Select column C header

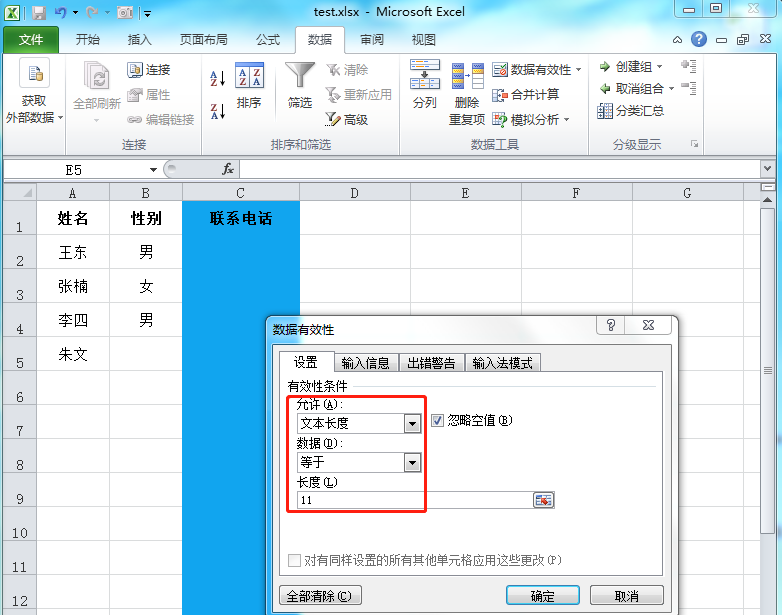pyautogui.click(x=240, y=193)
